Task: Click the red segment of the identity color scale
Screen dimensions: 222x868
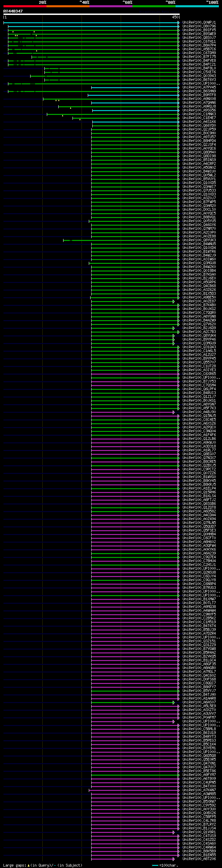Action: 25,6
